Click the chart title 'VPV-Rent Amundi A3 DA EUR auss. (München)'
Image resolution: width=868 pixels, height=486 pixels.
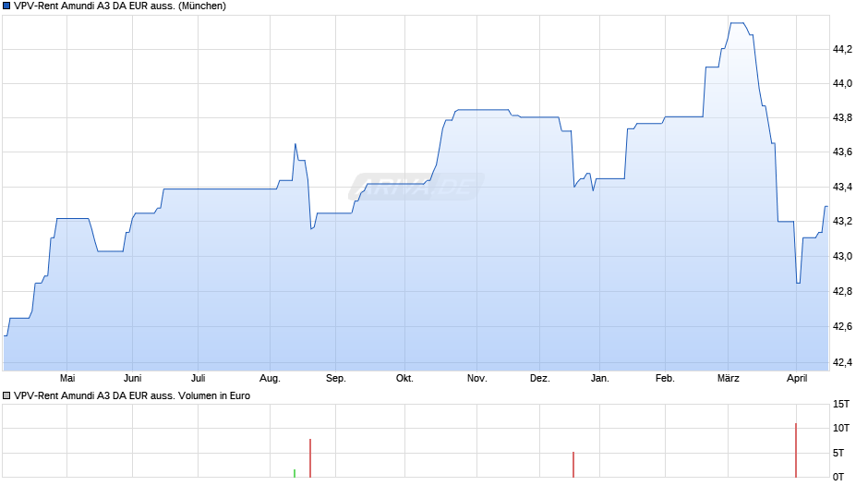[x=119, y=6]
